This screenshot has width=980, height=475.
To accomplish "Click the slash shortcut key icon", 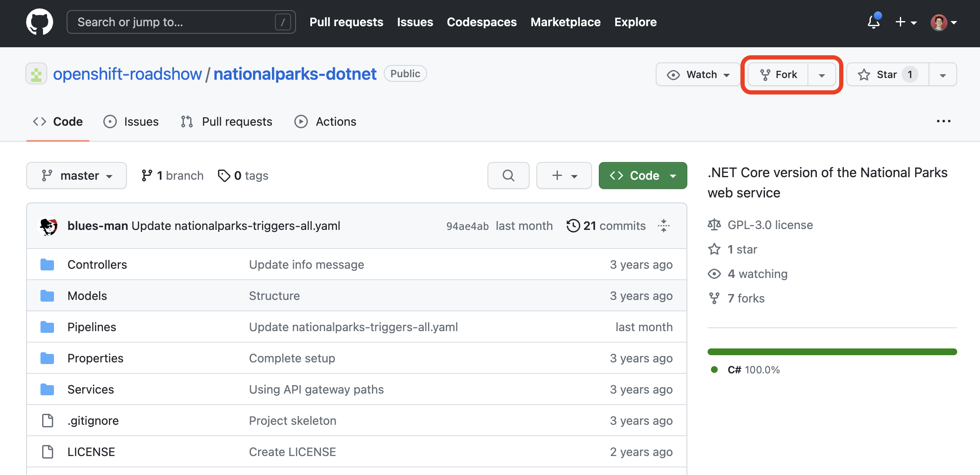I will 283,22.
